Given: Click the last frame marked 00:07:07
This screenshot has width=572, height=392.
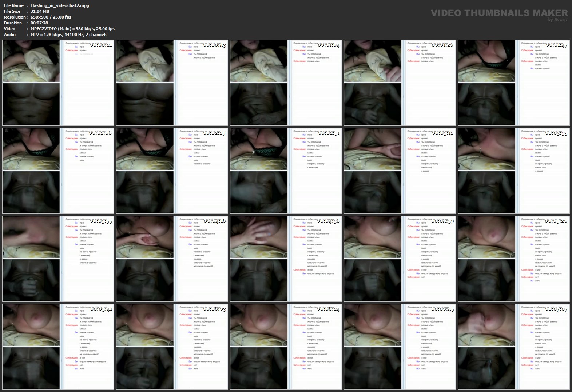Looking at the screenshot, I should [x=514, y=347].
